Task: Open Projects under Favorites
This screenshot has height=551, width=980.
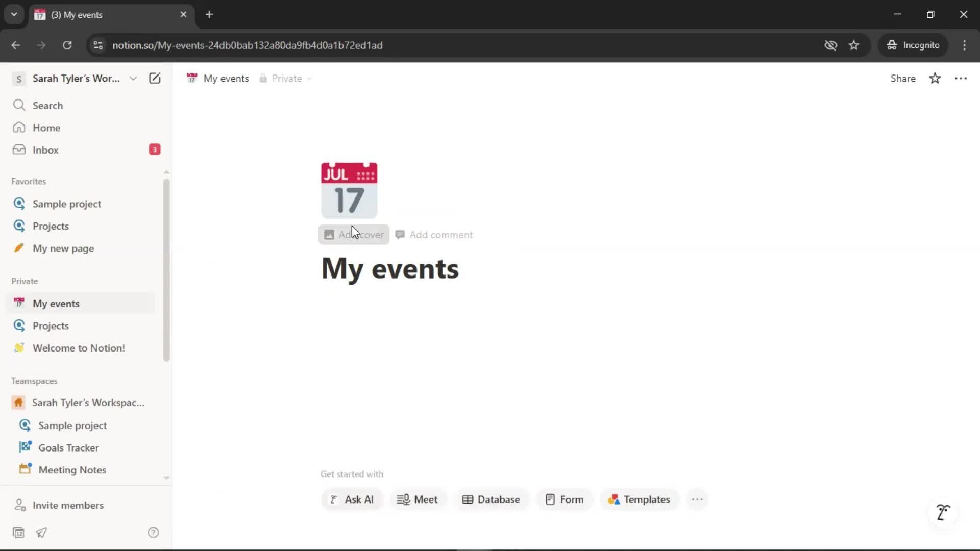Action: 82,226
